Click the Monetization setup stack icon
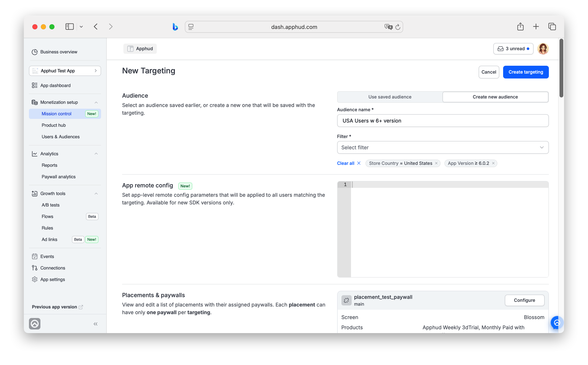Screen dimensions: 588x365 tap(34, 102)
